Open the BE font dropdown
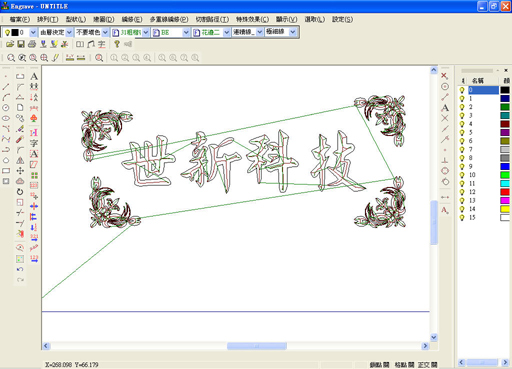The image size is (512, 369). click(186, 32)
